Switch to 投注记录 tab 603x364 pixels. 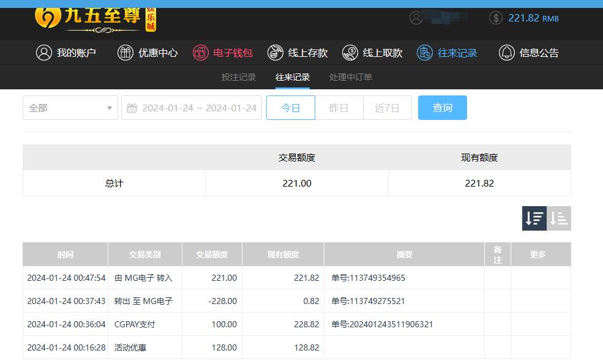click(239, 77)
